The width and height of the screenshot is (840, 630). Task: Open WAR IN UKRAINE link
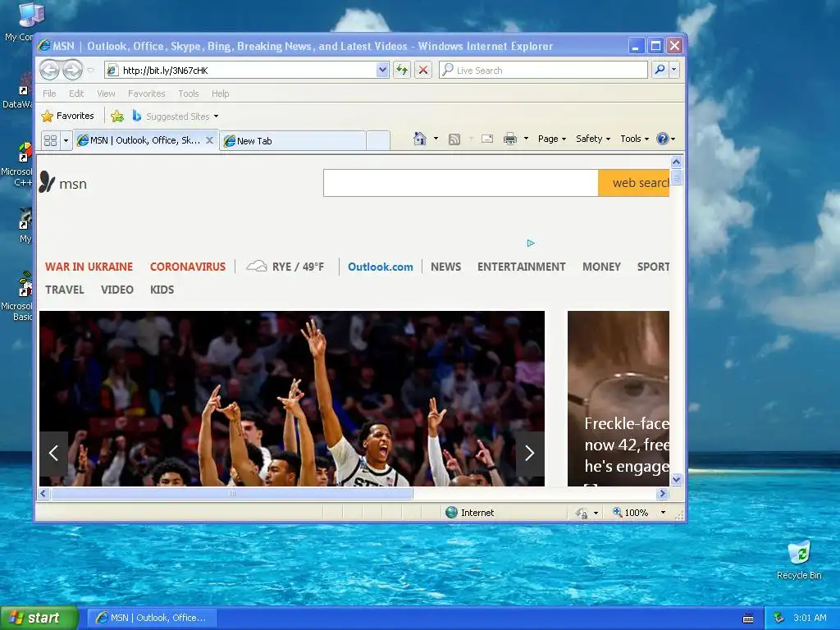[x=89, y=267]
